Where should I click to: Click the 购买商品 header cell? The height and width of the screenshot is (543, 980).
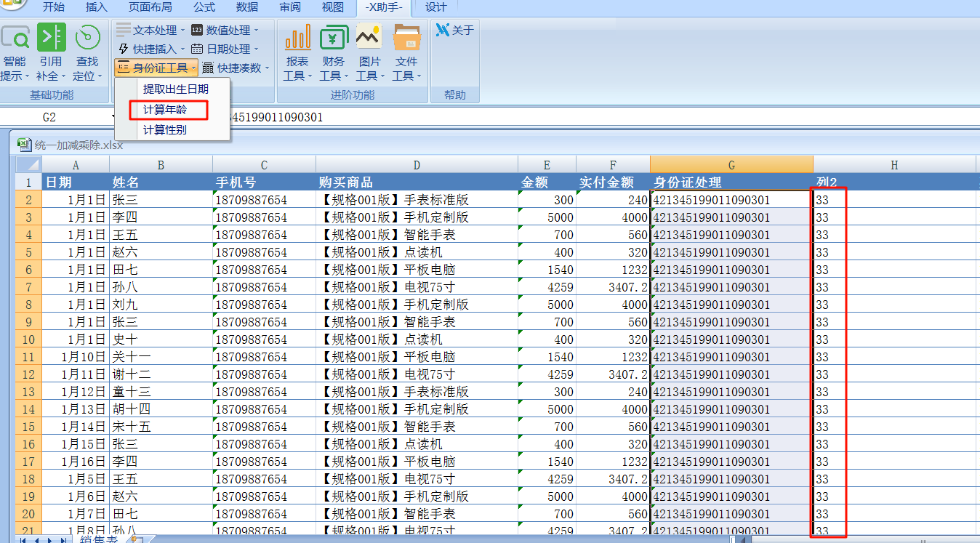417,182
